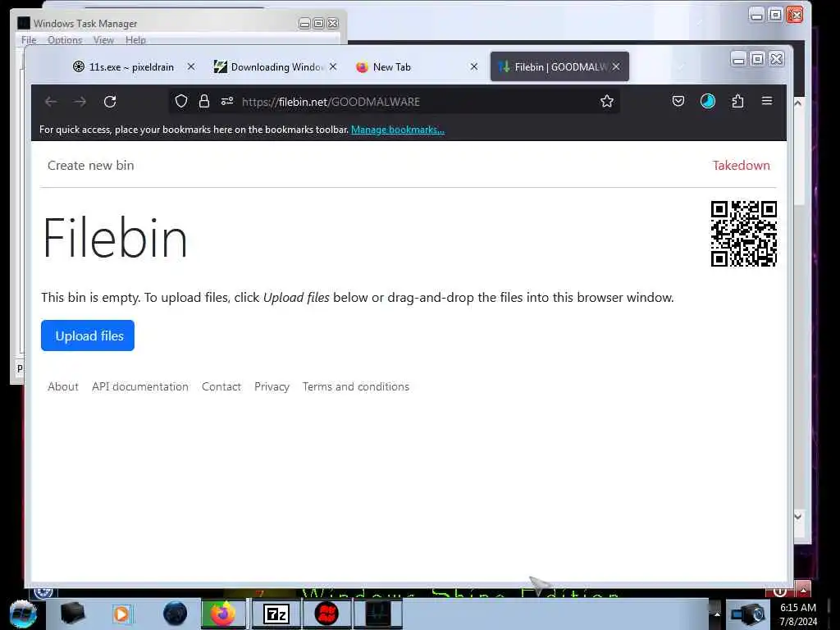Viewport: 840px width, 630px height.
Task: Click the Filebin page heading
Action: click(115, 237)
